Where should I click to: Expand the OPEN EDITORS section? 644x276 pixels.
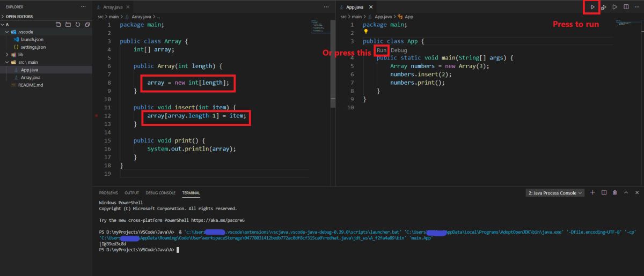point(45,17)
